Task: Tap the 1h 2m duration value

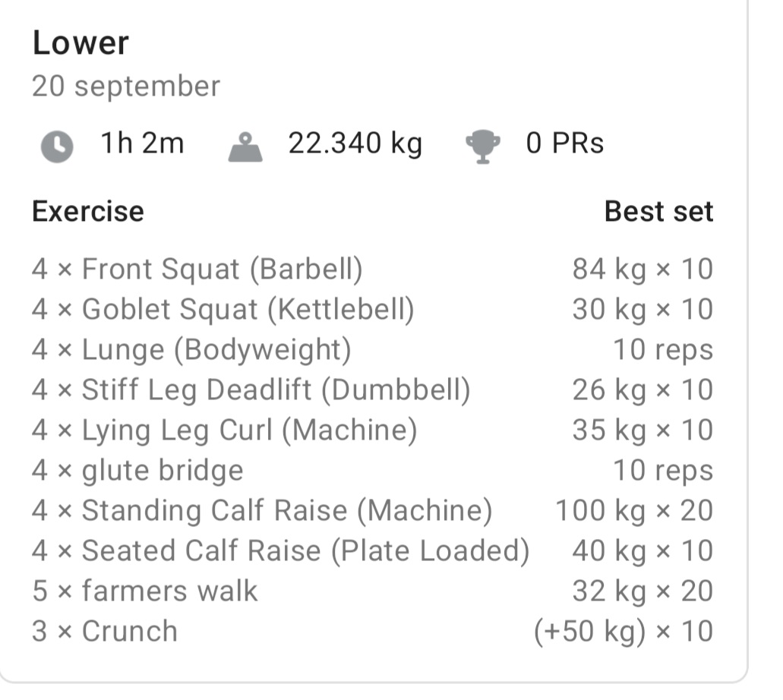Action: tap(142, 143)
